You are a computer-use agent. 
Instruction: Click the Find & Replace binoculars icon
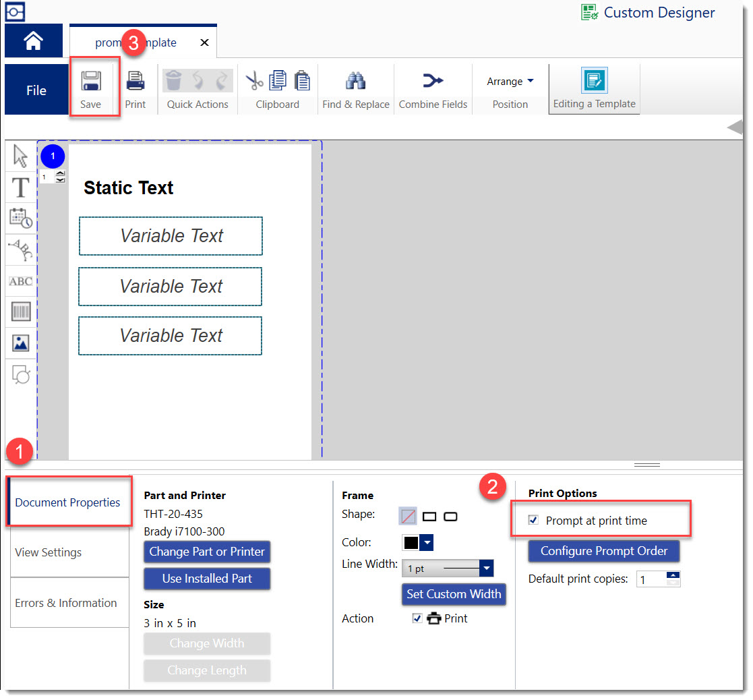click(355, 82)
